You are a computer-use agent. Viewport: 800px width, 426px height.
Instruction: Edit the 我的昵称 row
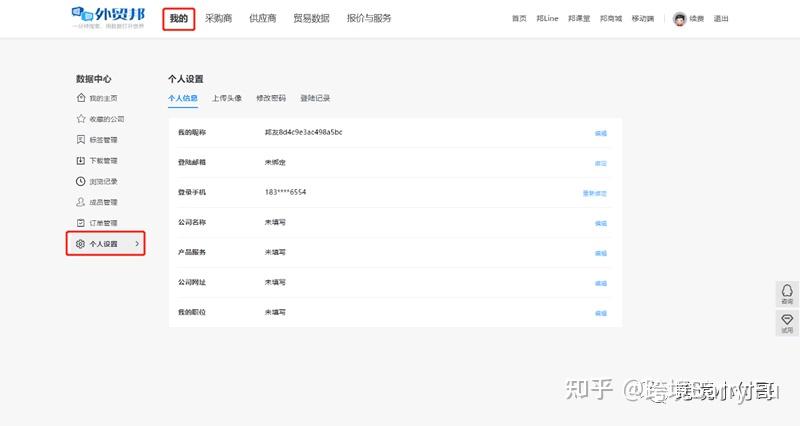point(601,133)
